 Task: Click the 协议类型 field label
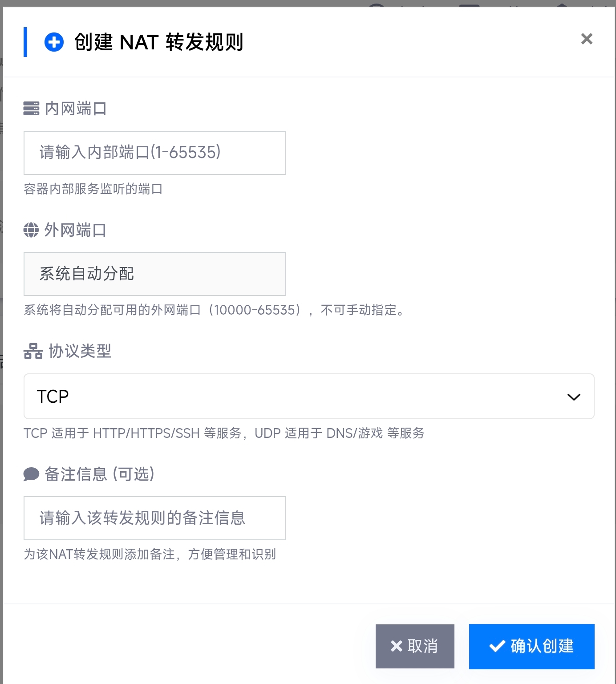point(80,351)
